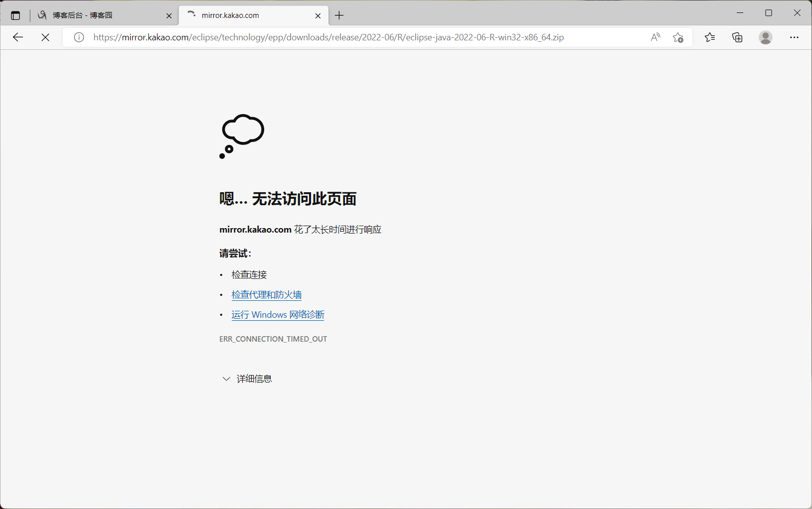Viewport: 812px width, 509px height.
Task: Open Collections panel
Action: pos(737,37)
